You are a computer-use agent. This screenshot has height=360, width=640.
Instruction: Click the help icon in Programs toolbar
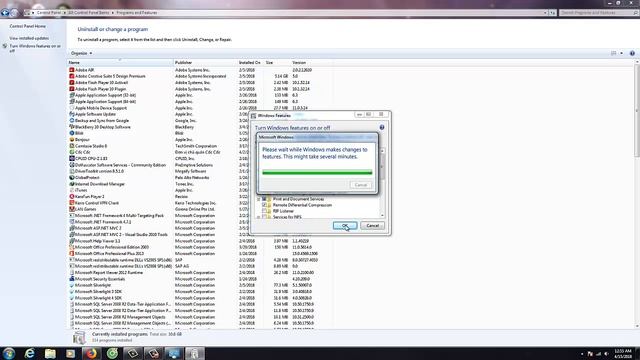point(632,53)
